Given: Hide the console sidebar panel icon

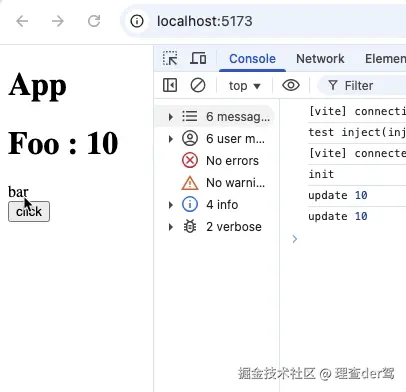Looking at the screenshot, I should click(x=170, y=85).
